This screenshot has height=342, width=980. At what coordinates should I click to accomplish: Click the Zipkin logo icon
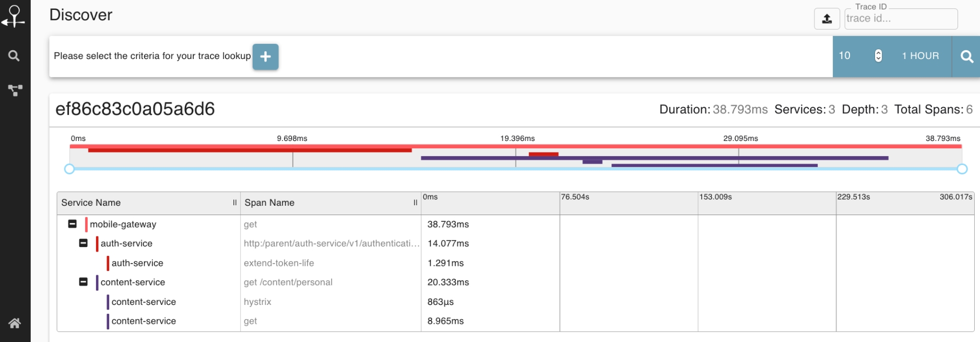(x=14, y=16)
